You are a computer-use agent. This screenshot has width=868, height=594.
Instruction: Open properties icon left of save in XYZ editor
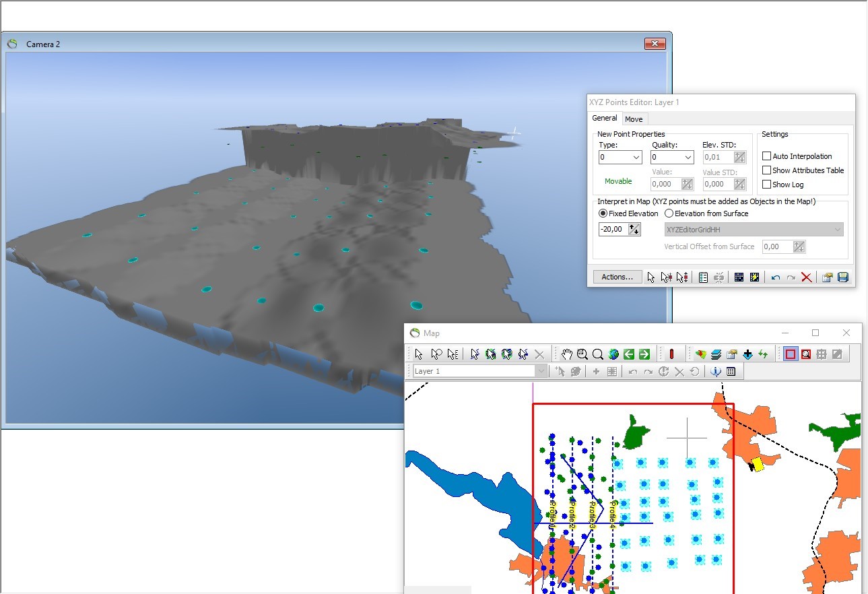pyautogui.click(x=827, y=277)
